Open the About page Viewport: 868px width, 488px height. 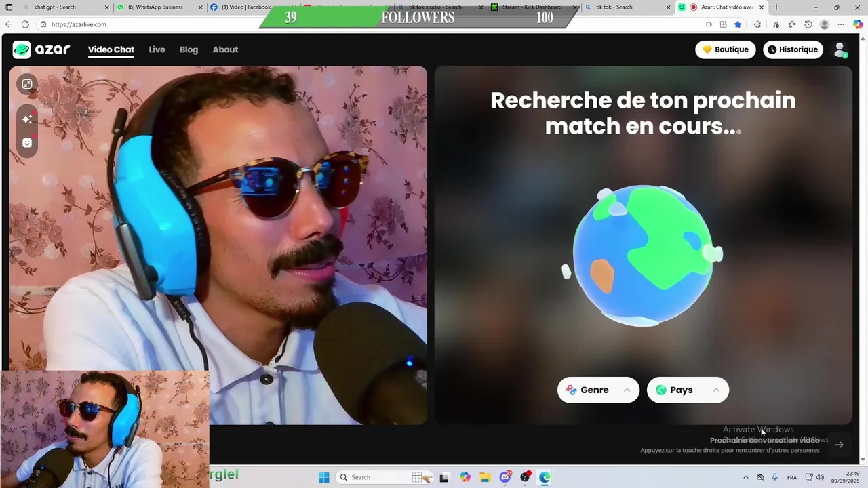point(225,49)
